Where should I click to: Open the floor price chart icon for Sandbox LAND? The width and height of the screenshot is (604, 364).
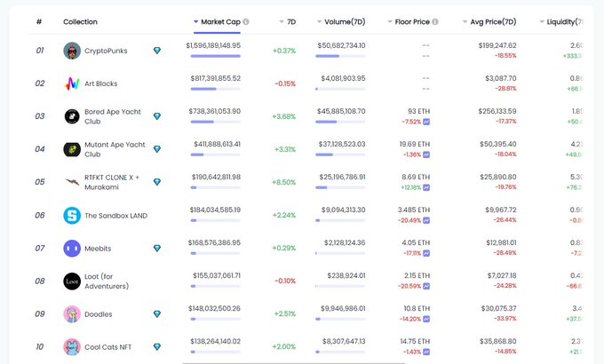pos(426,220)
